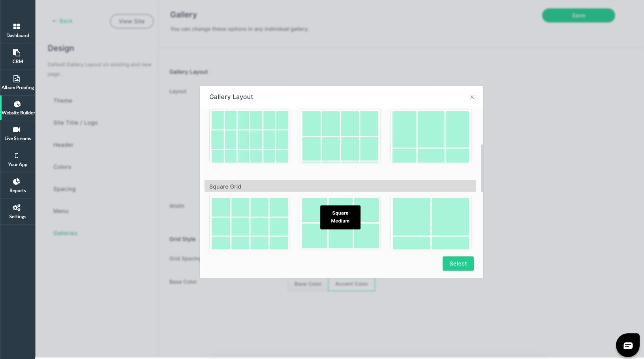Close the Gallery Layout dialog
The width and height of the screenshot is (644, 359).
(x=472, y=97)
